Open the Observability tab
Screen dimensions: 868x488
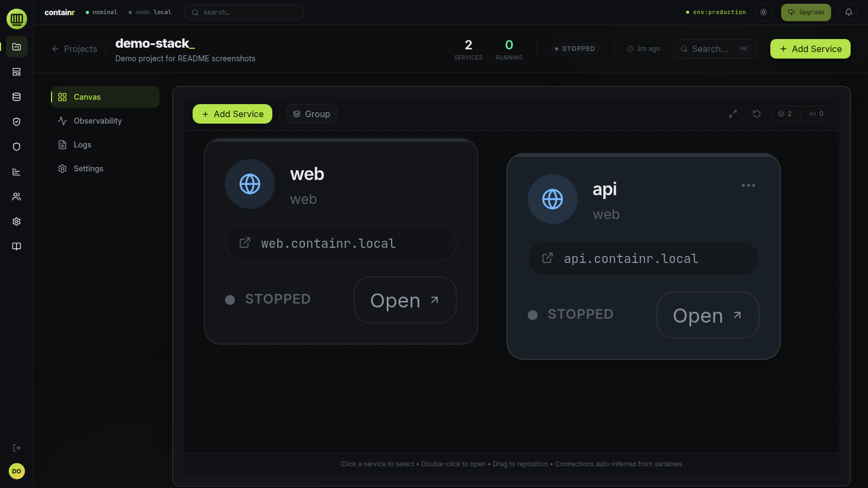[x=105, y=121]
